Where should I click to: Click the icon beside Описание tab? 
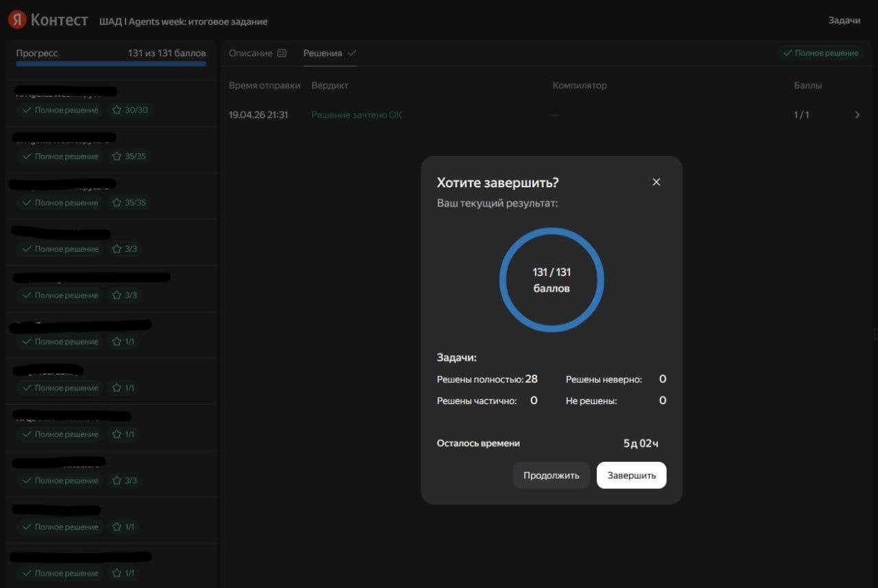pos(282,53)
